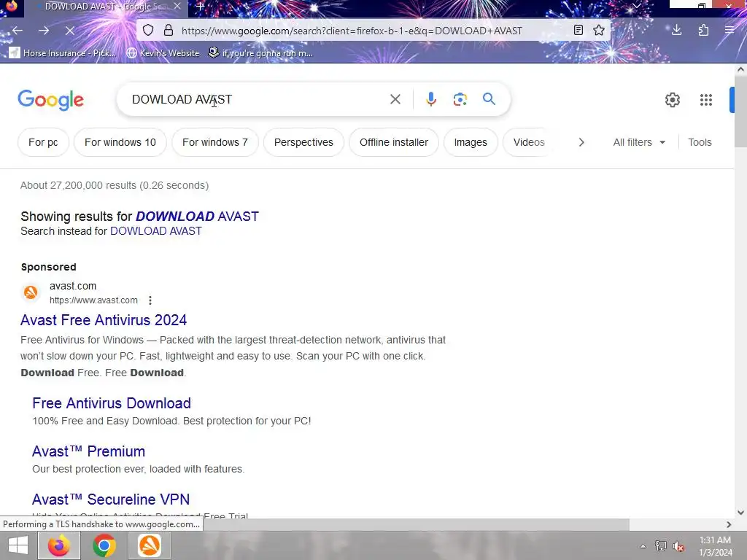Image resolution: width=747 pixels, height=560 pixels.
Task: Click the scroll right arrow
Action: 729,524
